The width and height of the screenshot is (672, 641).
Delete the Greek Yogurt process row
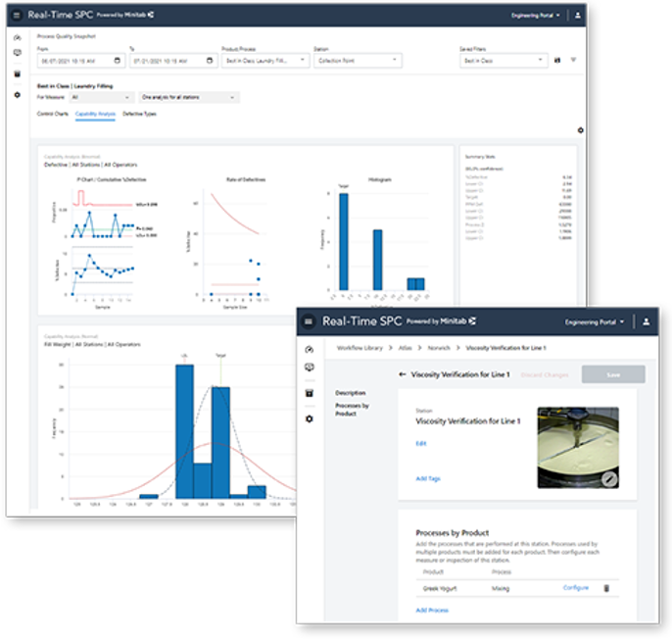click(606, 588)
